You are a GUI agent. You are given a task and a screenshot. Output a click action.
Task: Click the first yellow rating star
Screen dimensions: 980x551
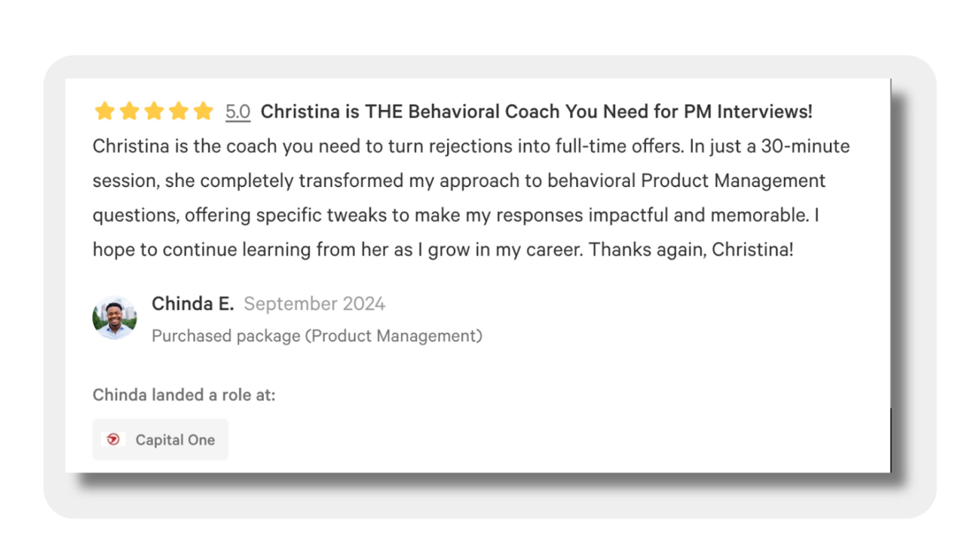[105, 111]
